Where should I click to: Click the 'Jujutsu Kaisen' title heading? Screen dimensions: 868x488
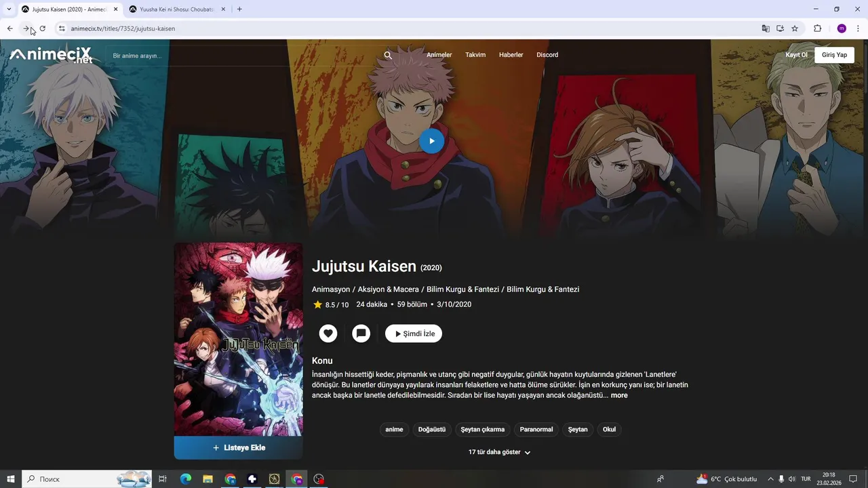click(364, 266)
